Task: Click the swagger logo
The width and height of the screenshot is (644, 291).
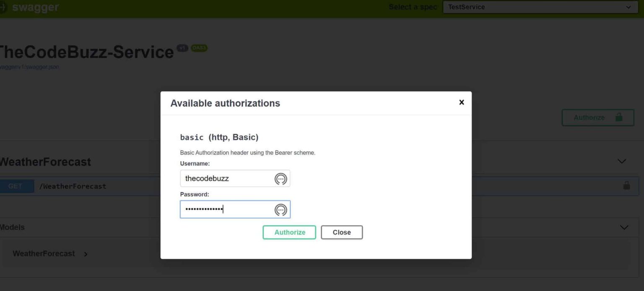Action: point(29,7)
